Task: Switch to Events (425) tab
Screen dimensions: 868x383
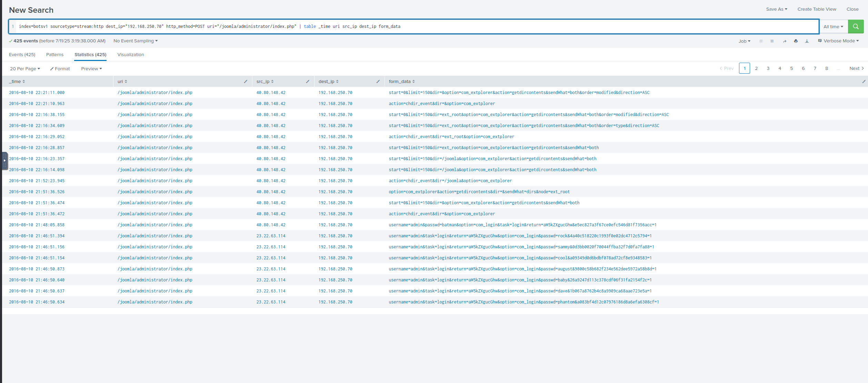Action: 22,55
